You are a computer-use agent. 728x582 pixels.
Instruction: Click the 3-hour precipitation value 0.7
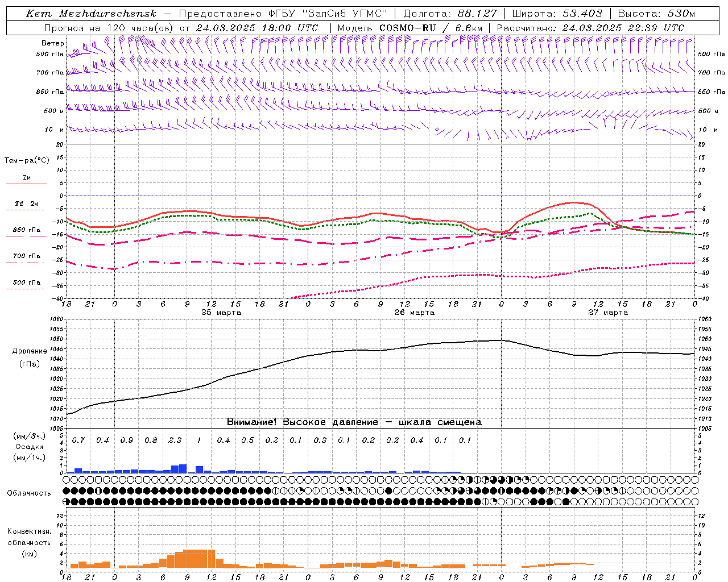pyautogui.click(x=78, y=440)
